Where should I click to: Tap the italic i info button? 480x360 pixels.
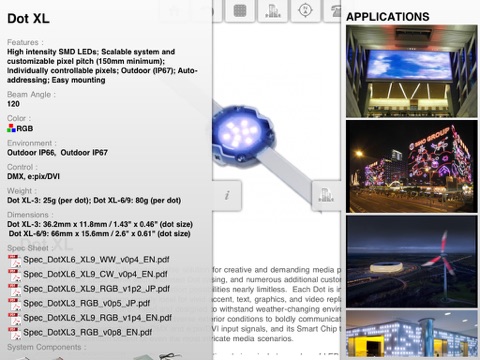227,195
